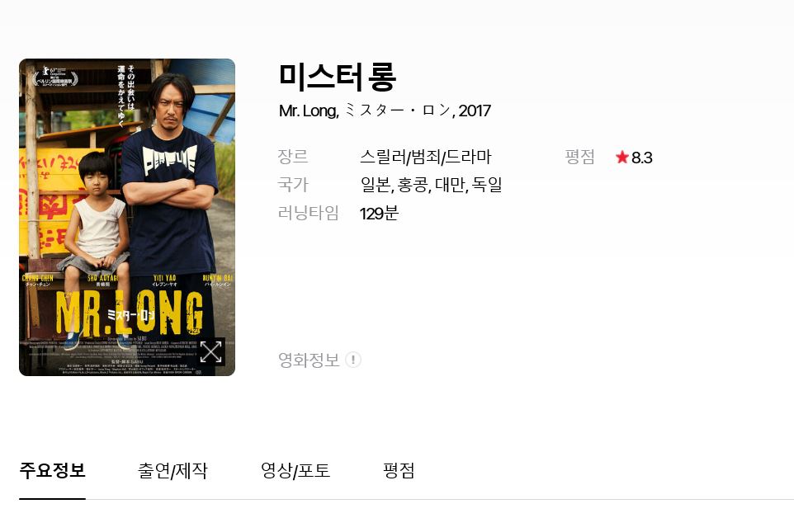Viewport: 794px width, 532px height.
Task: Click the movie info exclamation icon
Action: (x=353, y=360)
